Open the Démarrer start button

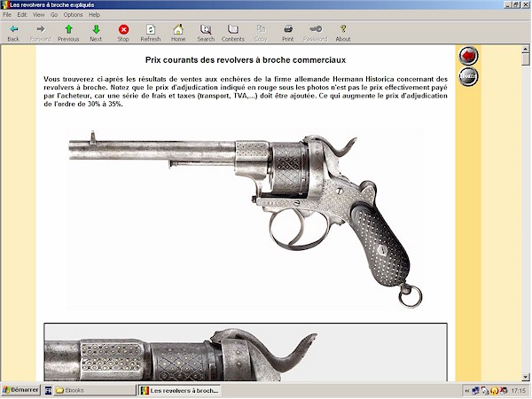[20, 390]
